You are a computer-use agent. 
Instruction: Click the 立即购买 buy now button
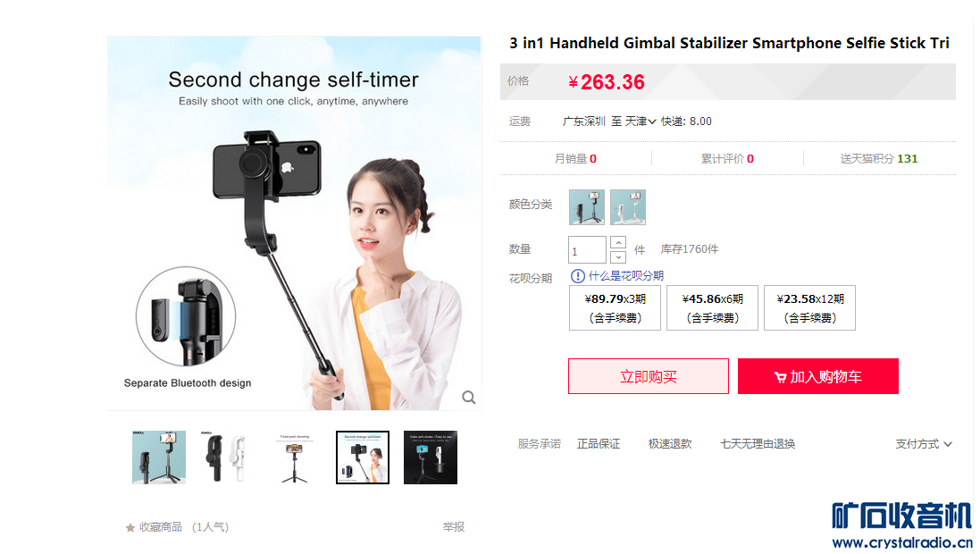[x=649, y=376]
